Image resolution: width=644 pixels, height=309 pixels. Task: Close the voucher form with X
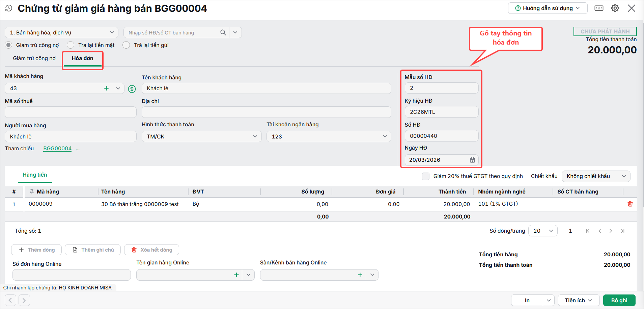click(x=632, y=8)
